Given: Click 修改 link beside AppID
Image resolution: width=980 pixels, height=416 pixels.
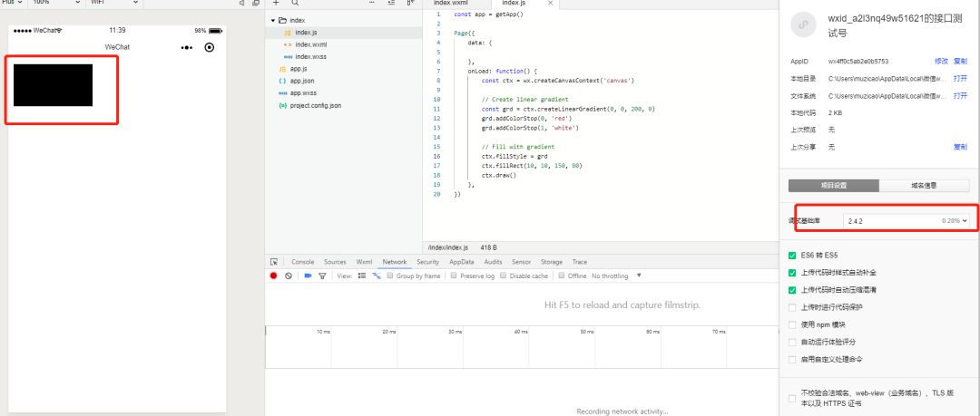Looking at the screenshot, I should tap(941, 62).
